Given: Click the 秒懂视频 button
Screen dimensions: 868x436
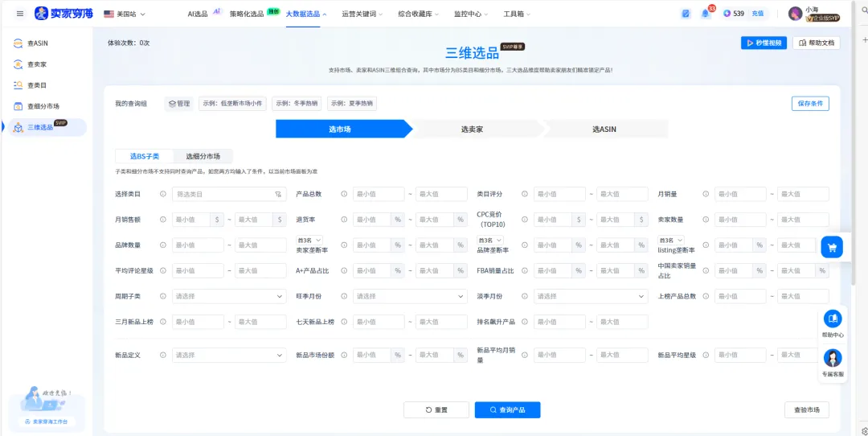Looking at the screenshot, I should tap(764, 43).
